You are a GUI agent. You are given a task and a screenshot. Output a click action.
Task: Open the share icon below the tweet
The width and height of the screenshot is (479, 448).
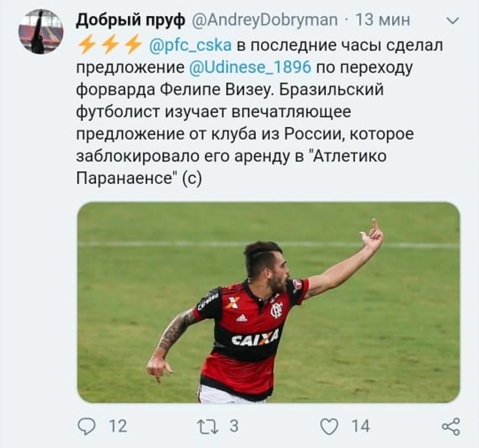coord(451,427)
